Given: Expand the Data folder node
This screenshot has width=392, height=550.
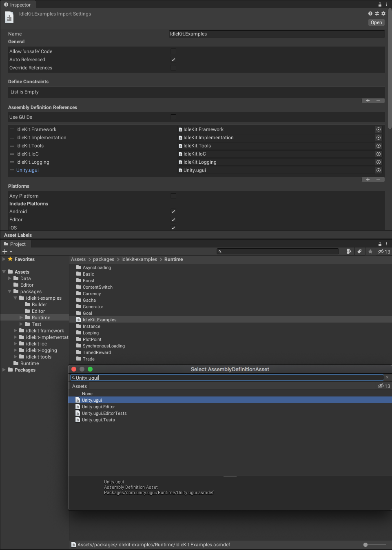Looking at the screenshot, I should click(x=10, y=278).
